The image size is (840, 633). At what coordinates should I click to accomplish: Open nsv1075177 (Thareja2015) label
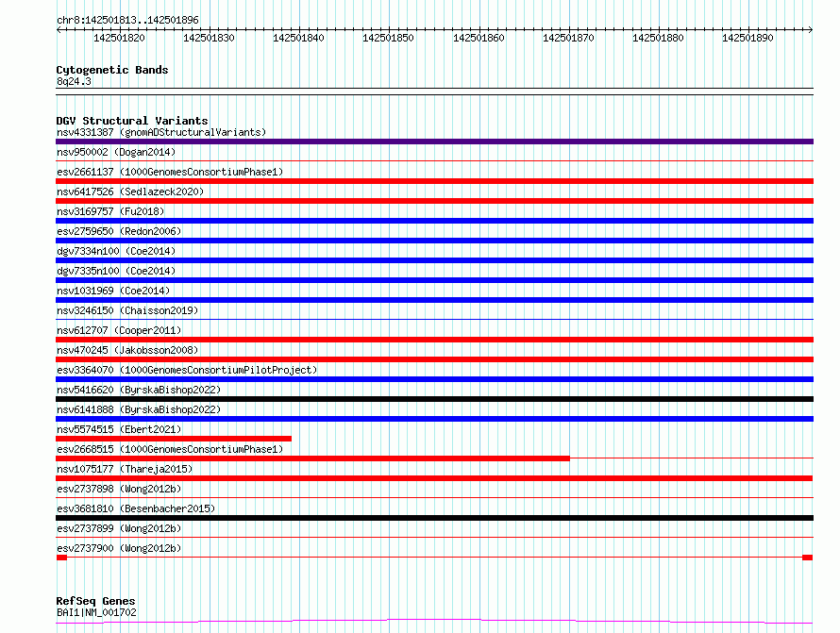coord(125,469)
